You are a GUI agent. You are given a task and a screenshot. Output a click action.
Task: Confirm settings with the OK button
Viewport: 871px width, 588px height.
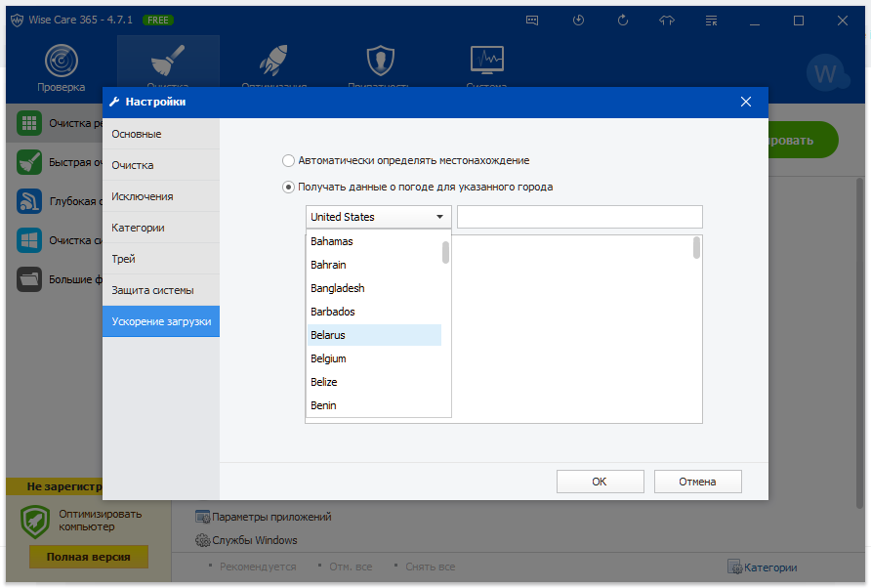[x=600, y=482]
